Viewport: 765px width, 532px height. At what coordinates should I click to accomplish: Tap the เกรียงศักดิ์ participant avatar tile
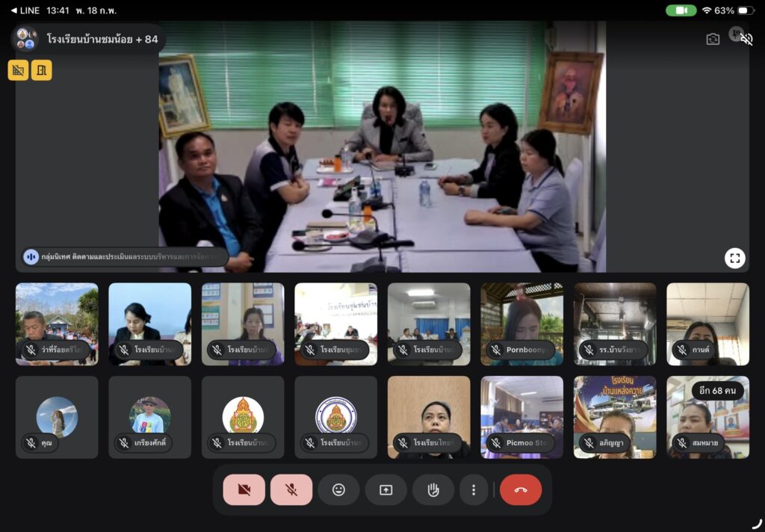click(x=149, y=417)
